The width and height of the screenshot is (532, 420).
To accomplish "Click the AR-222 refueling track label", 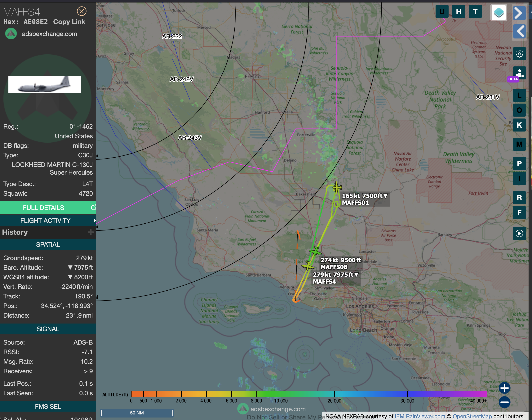I will (172, 36).
